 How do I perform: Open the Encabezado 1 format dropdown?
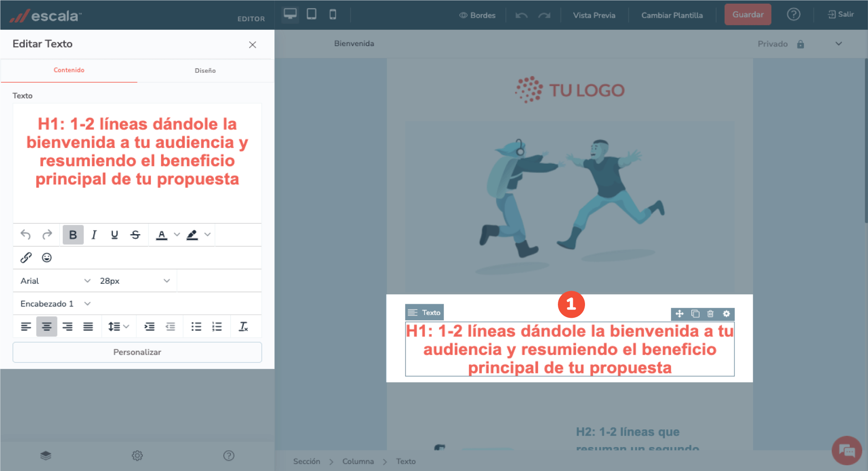pos(55,304)
